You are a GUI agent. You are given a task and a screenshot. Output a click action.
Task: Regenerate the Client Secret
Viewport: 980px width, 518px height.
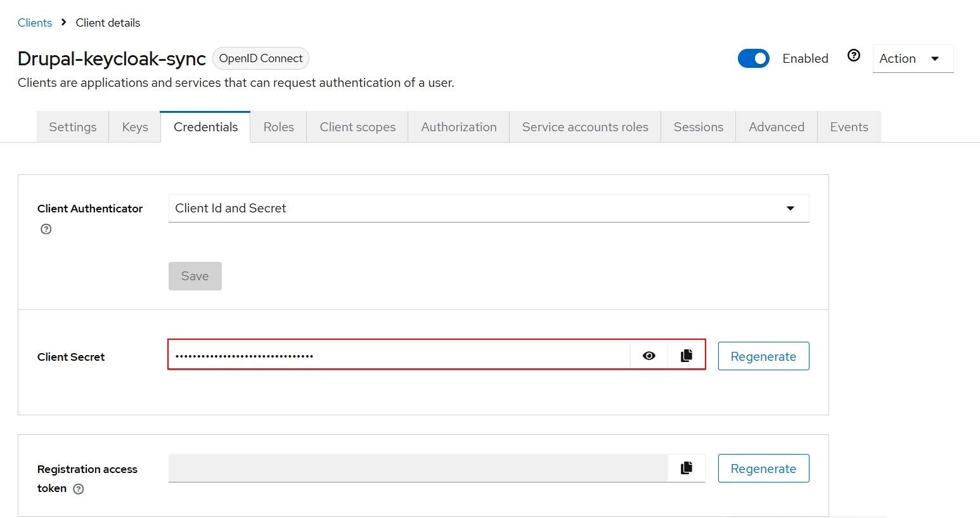[x=763, y=356]
